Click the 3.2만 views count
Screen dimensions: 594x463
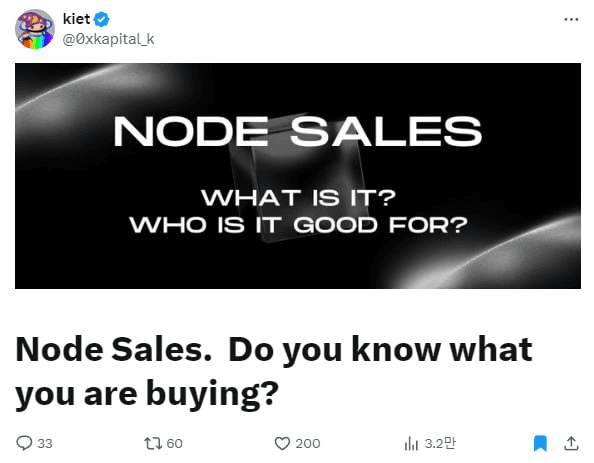440,443
